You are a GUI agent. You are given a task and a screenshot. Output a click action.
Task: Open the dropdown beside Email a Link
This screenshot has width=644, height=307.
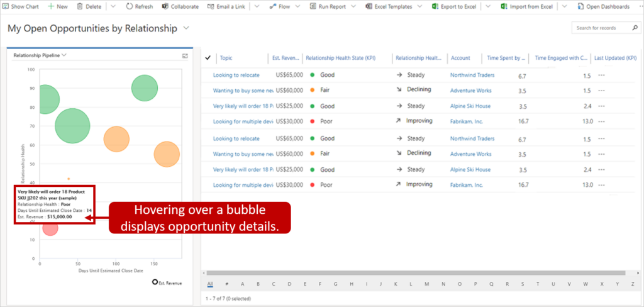(257, 6)
